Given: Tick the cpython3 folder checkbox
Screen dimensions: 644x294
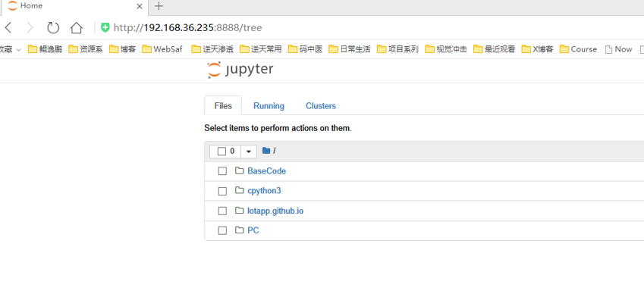Looking at the screenshot, I should [222, 191].
